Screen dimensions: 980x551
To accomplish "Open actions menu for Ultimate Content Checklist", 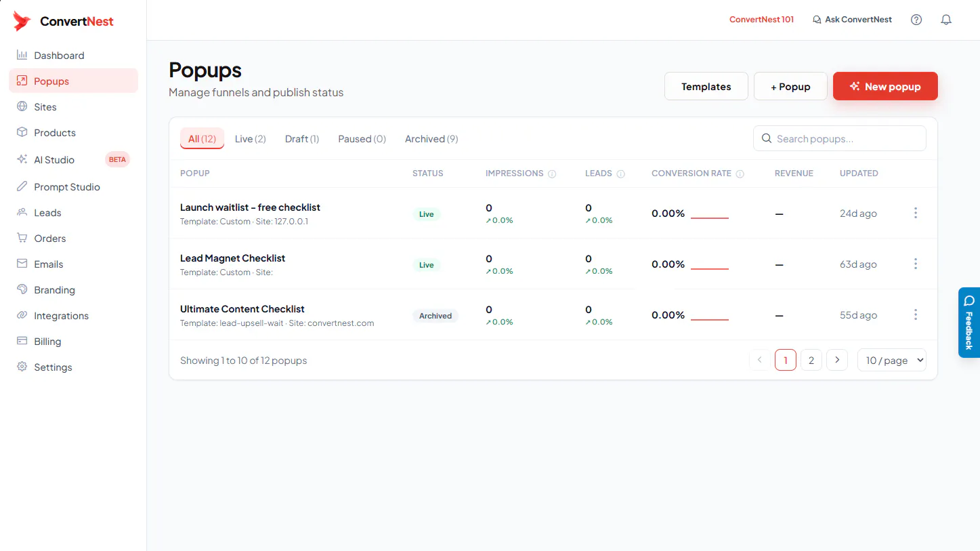I will tap(916, 314).
